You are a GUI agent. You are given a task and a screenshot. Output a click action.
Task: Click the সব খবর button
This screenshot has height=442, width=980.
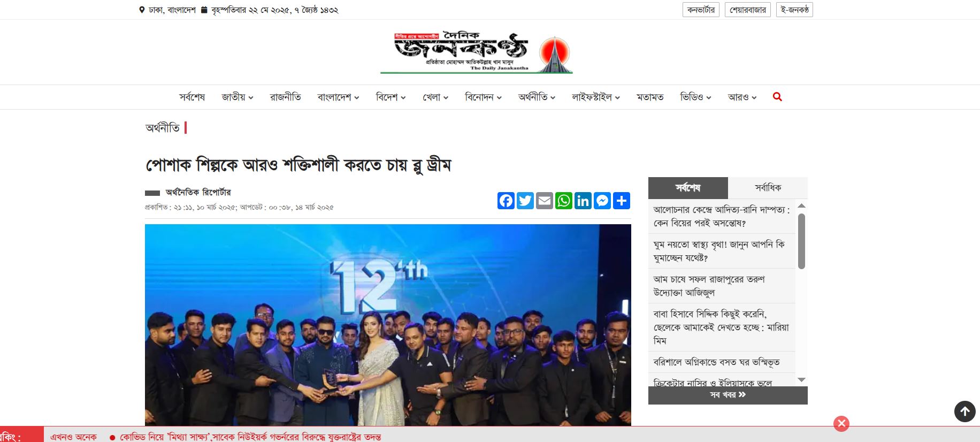[728, 395]
